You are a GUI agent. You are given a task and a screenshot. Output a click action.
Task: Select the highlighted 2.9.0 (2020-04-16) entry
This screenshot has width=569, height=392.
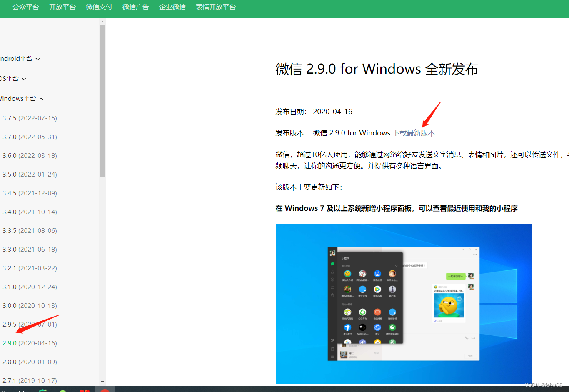[30, 343]
